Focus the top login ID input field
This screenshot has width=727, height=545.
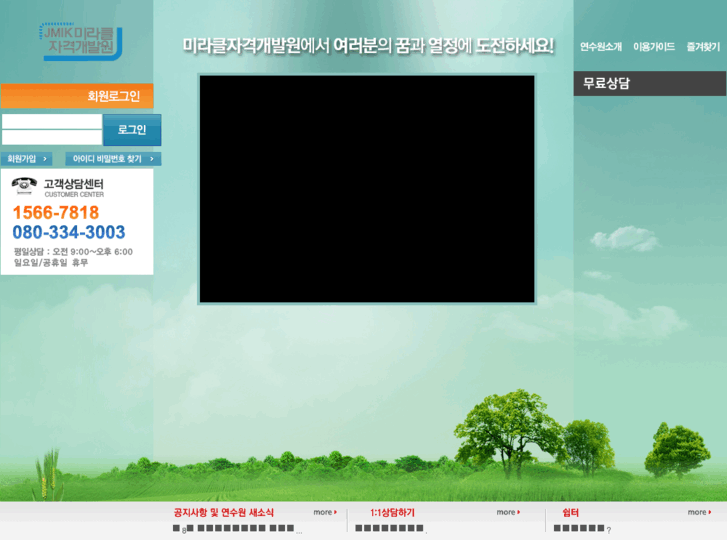tap(52, 122)
